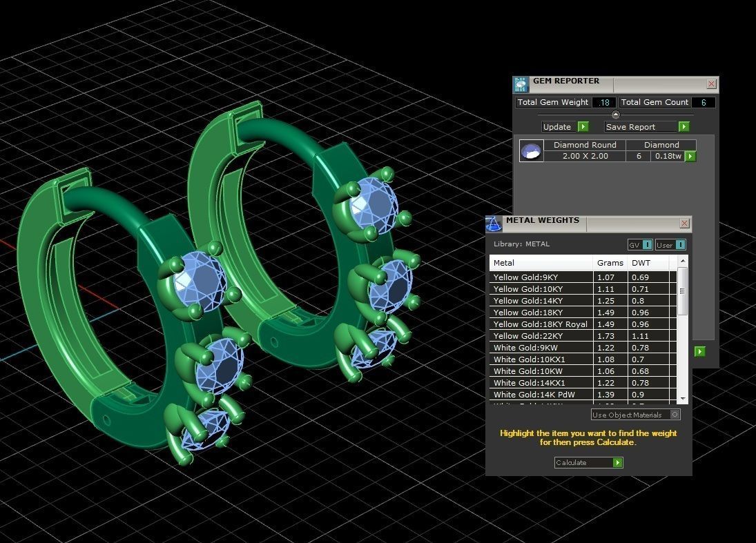Select the Yellow Gold:14KY row
The image size is (756, 543).
point(583,301)
